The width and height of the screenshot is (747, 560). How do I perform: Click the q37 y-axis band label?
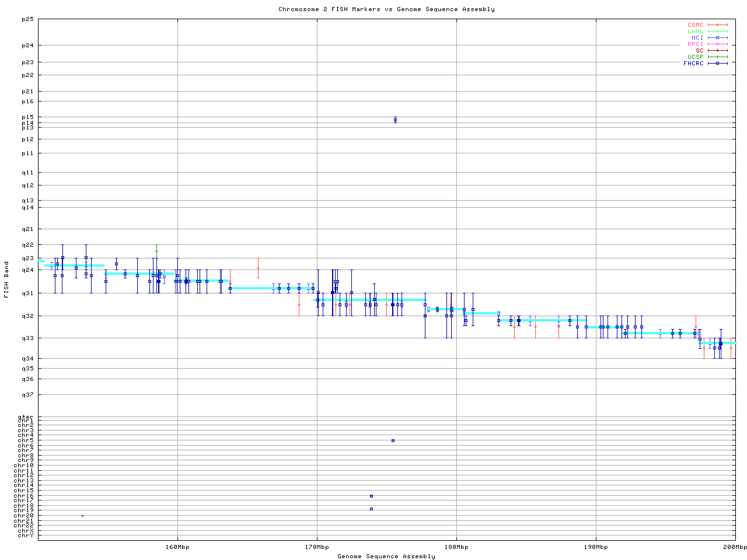[x=27, y=395]
